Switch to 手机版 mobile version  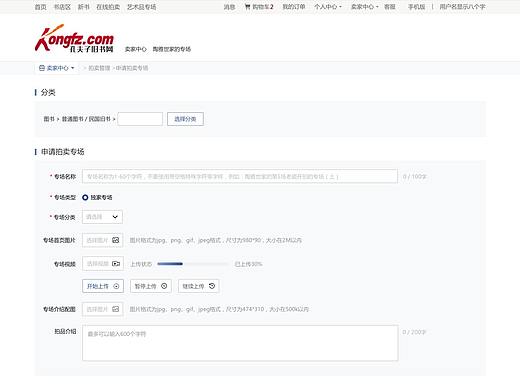(416, 7)
